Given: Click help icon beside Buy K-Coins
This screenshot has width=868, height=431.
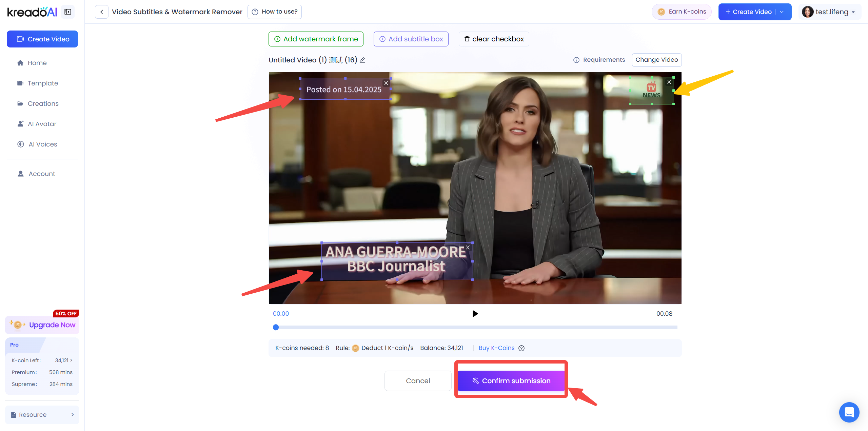Looking at the screenshot, I should (521, 348).
